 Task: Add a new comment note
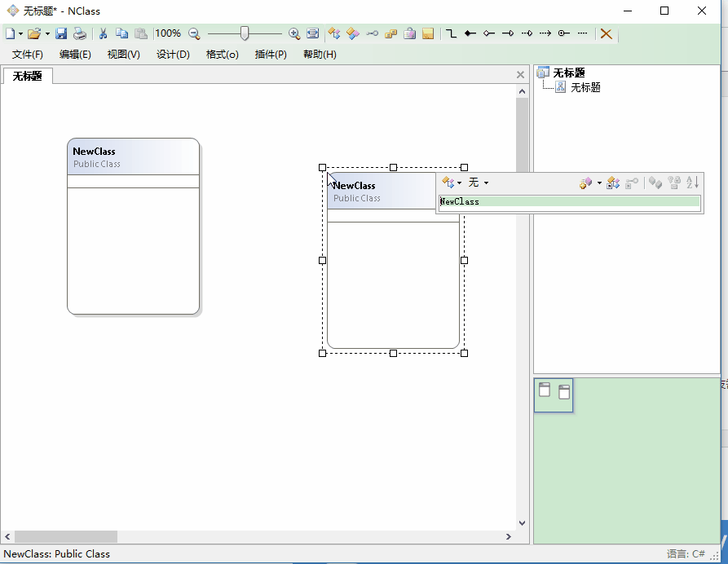tap(428, 33)
